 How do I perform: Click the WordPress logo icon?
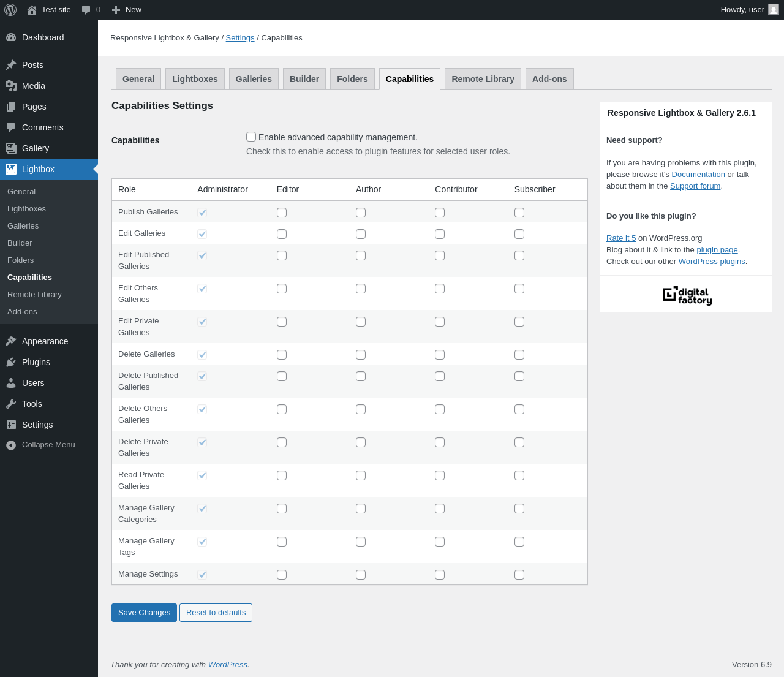[10, 10]
